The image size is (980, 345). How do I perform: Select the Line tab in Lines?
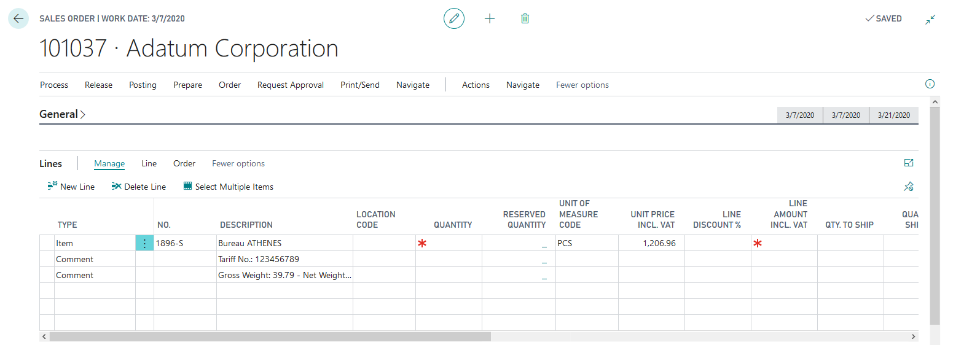point(149,163)
